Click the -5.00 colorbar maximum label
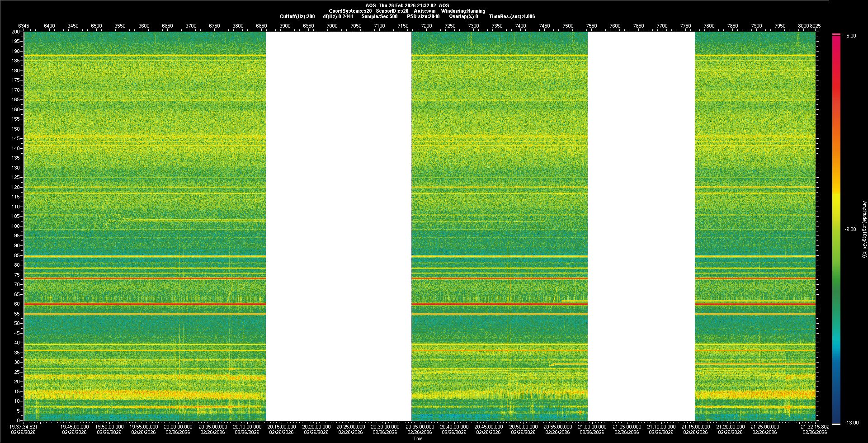868x443 pixels. click(850, 36)
